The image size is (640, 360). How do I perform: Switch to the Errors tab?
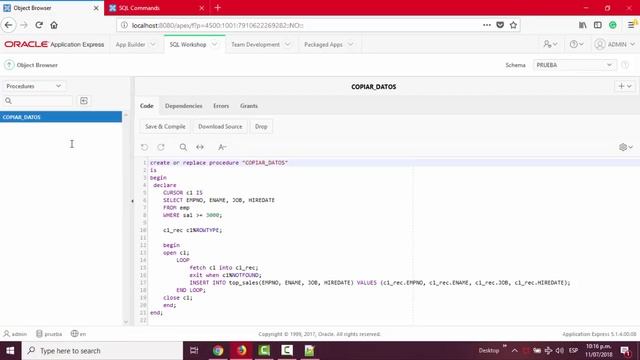click(x=221, y=106)
